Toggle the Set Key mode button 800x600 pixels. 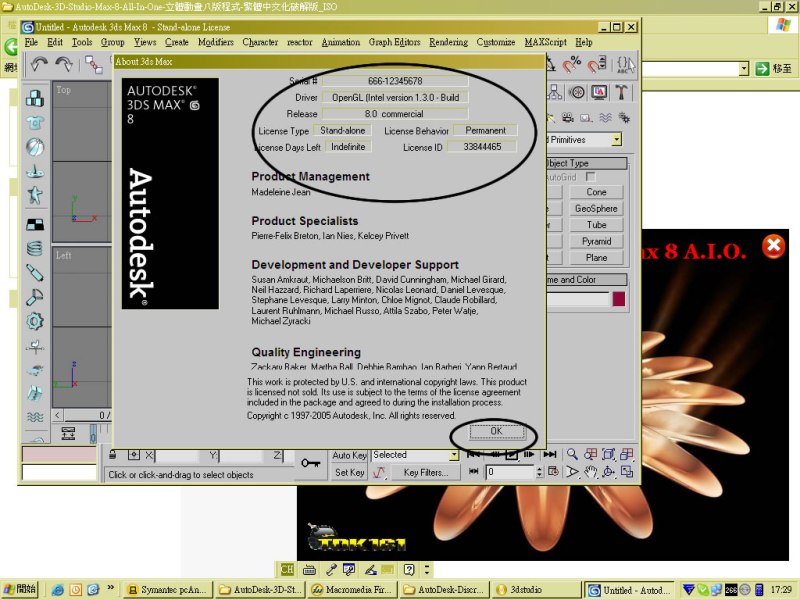(x=349, y=472)
